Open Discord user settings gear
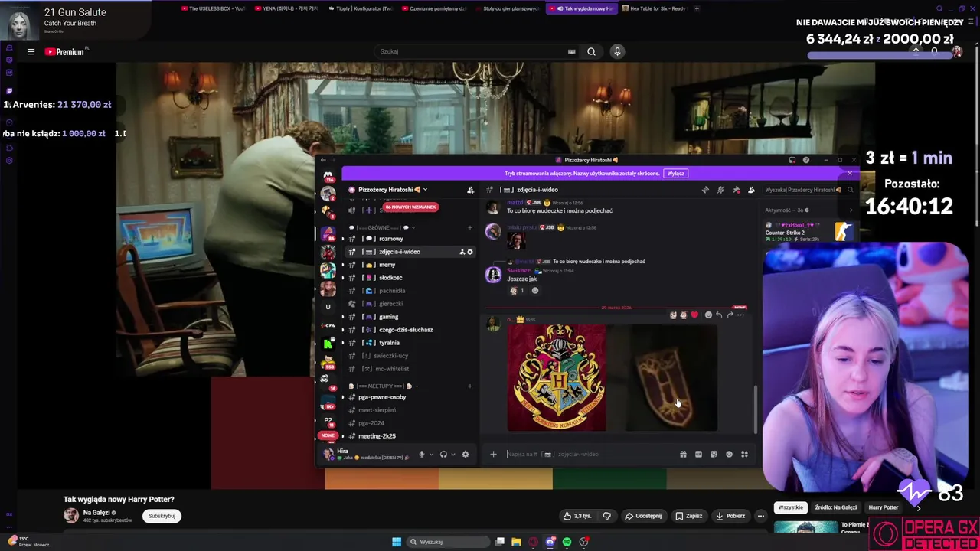This screenshot has height=551, width=980. pos(465,455)
